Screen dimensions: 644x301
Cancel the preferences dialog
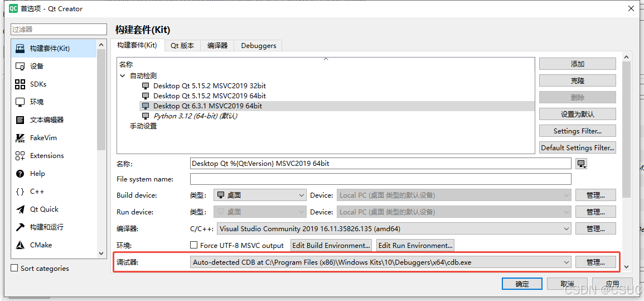567,284
